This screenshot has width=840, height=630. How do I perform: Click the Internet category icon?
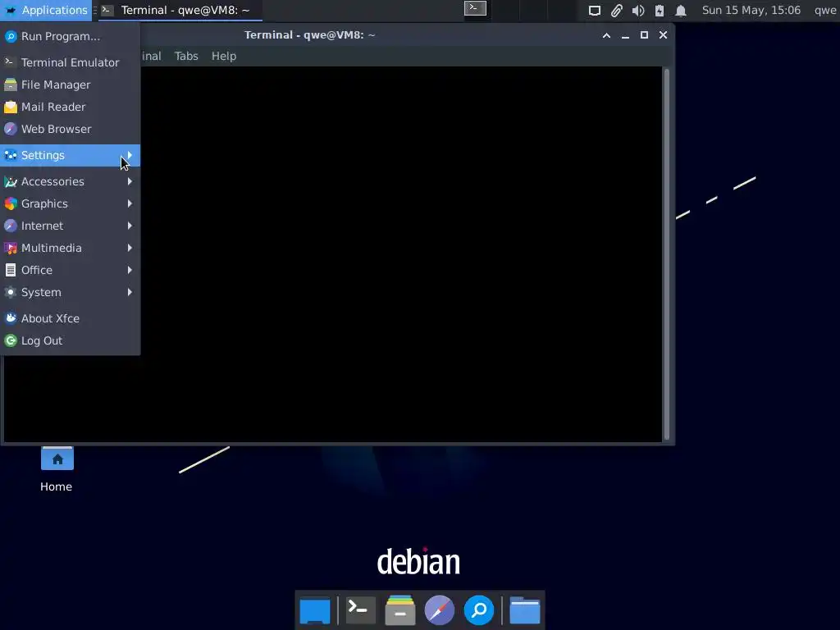[11, 226]
